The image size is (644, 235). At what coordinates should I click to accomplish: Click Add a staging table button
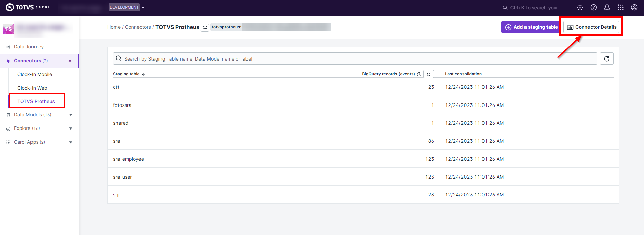(x=531, y=27)
